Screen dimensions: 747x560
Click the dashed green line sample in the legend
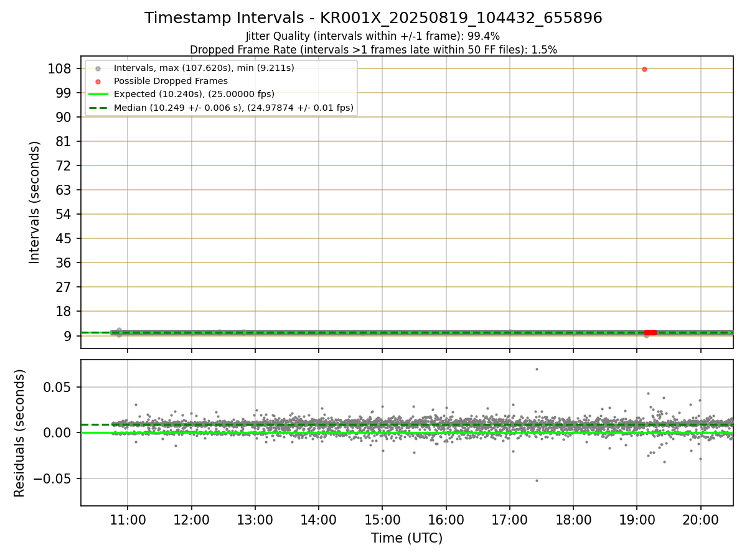[98, 108]
